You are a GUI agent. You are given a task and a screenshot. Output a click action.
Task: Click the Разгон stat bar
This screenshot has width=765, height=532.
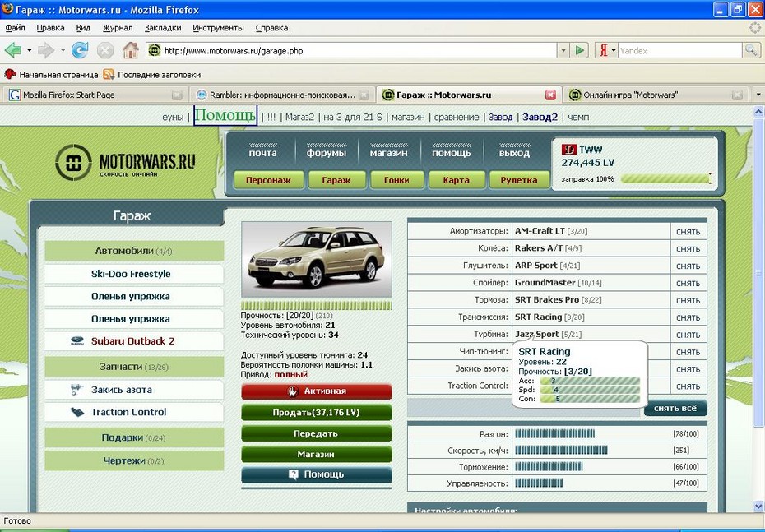pos(555,434)
